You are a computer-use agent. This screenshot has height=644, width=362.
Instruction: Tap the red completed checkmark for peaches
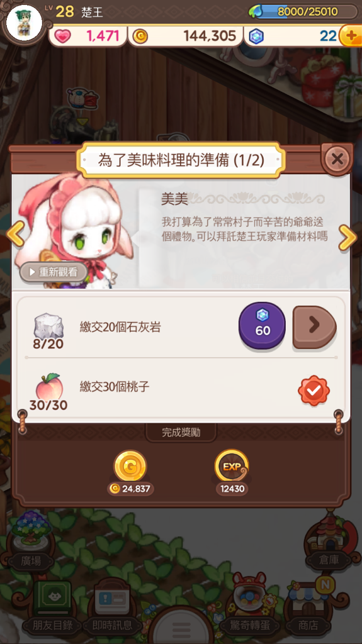(x=314, y=391)
